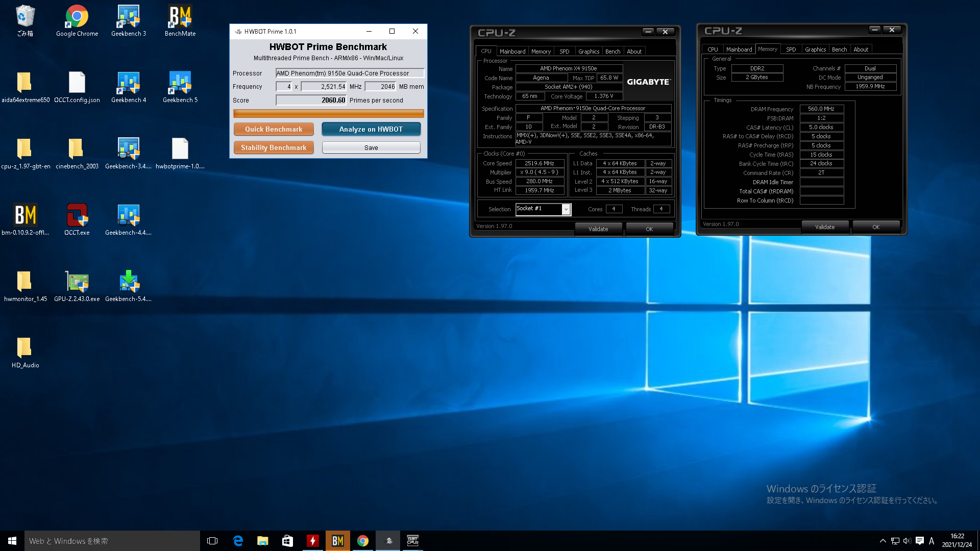The height and width of the screenshot is (551, 980).
Task: Open Graphics tab in right CPU-Z window
Action: [x=815, y=49]
